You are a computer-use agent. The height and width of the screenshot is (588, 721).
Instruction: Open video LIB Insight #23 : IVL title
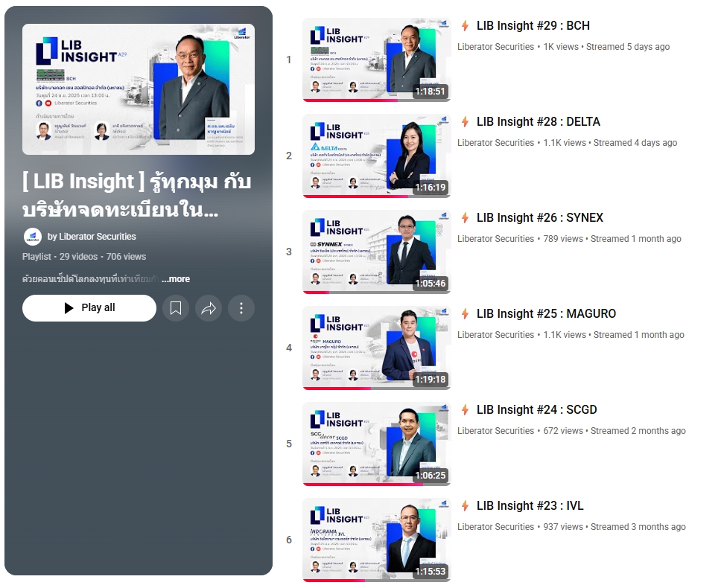(530, 506)
